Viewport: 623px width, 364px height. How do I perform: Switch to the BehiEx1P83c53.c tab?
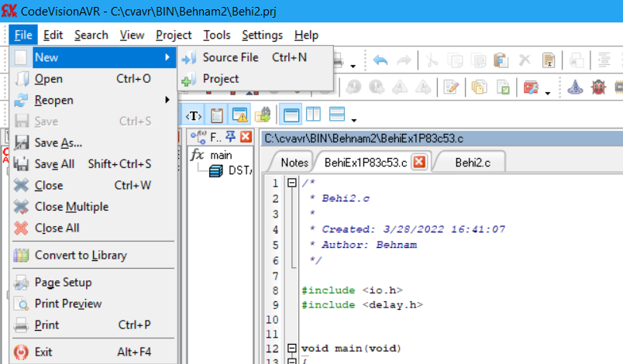[366, 163]
